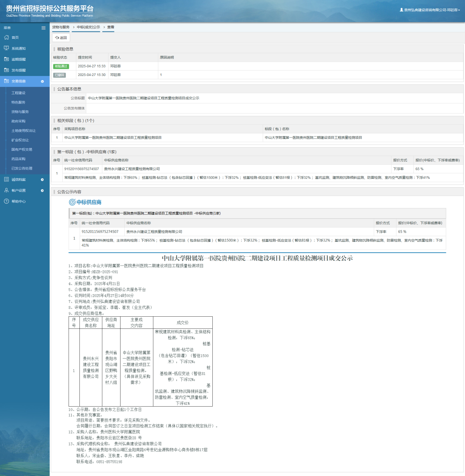Click the 中标(成交)公示 breadcrumb link
Image resolution: width=465 pixels, height=476 pixels.
coord(88,27)
